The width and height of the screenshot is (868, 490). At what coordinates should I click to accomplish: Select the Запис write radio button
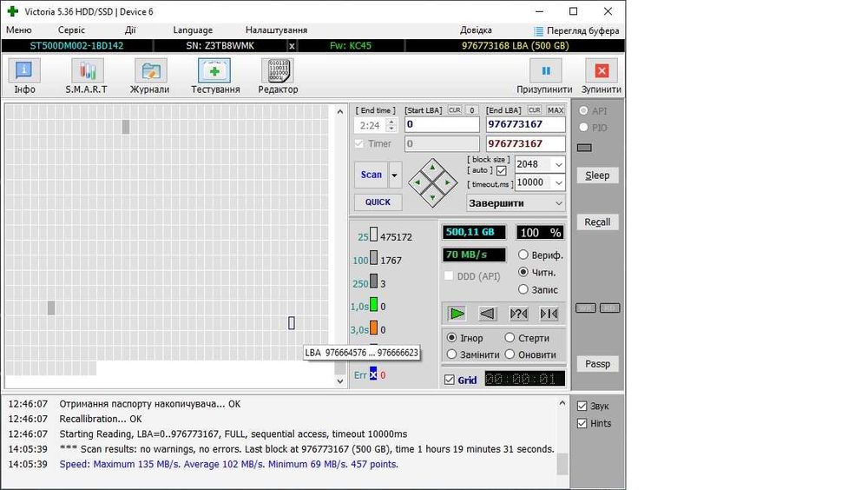[523, 289]
